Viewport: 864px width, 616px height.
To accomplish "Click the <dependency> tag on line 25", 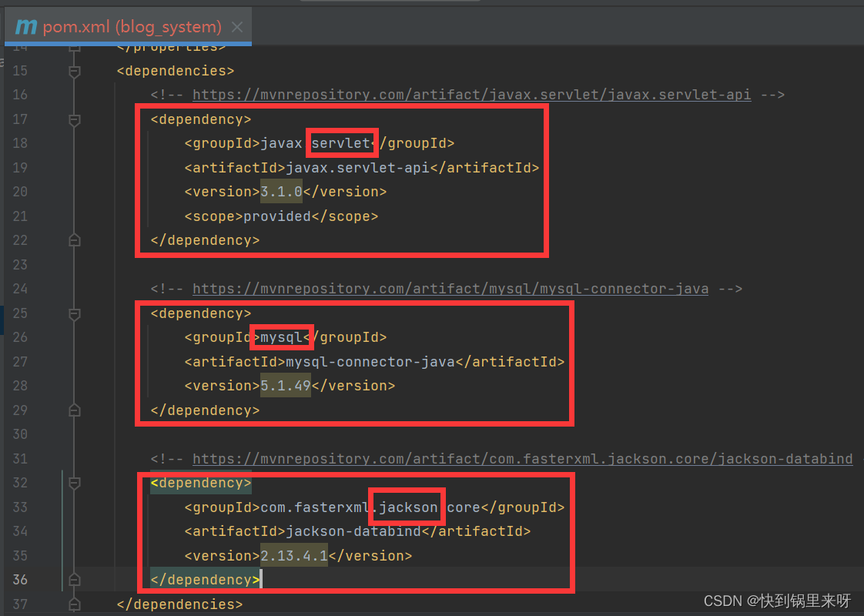I will pos(200,313).
